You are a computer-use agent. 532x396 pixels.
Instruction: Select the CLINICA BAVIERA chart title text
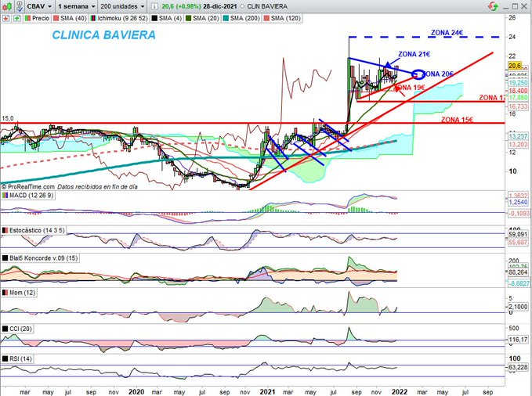104,35
